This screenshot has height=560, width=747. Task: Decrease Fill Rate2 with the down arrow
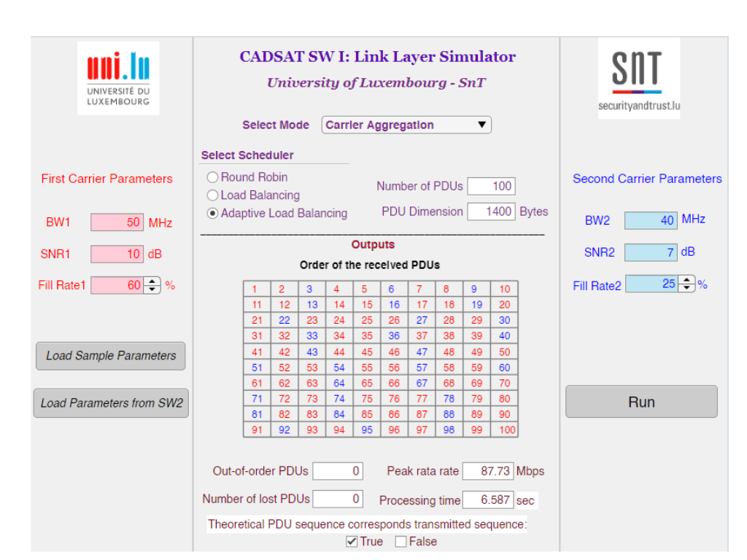[686, 288]
